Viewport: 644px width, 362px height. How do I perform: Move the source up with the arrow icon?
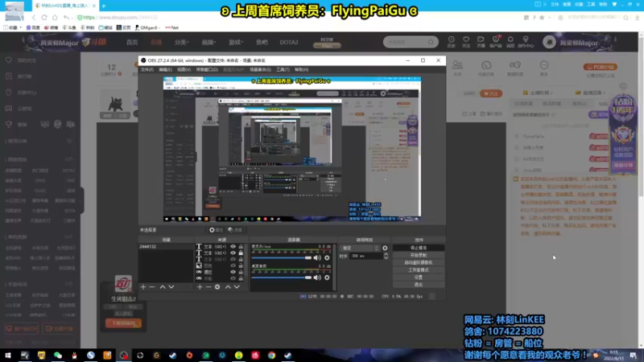[228, 287]
